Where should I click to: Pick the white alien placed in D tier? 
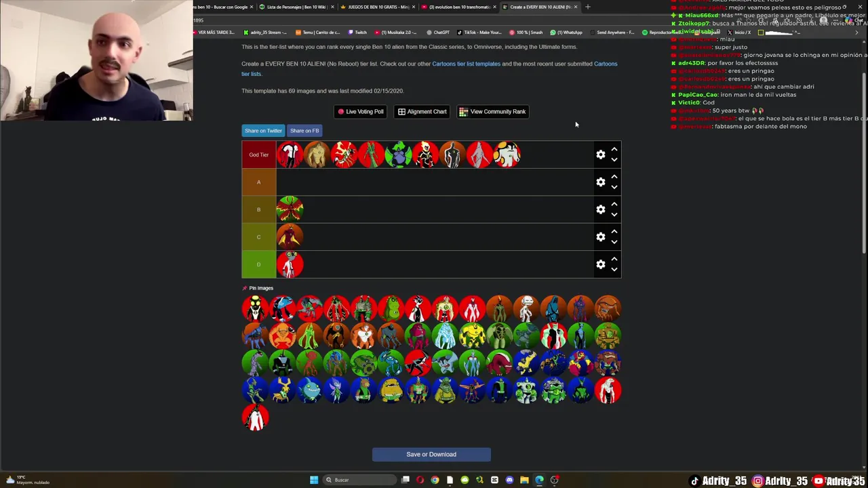pyautogui.click(x=290, y=264)
